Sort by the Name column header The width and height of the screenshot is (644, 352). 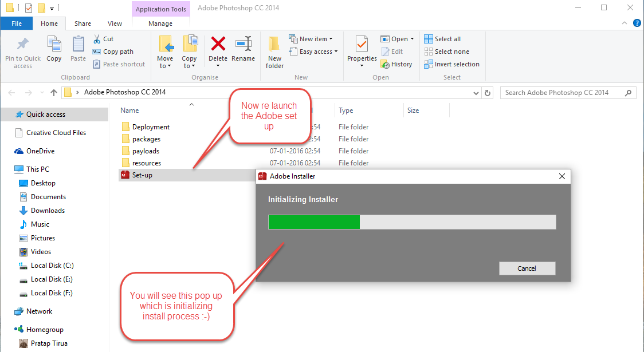pyautogui.click(x=129, y=110)
